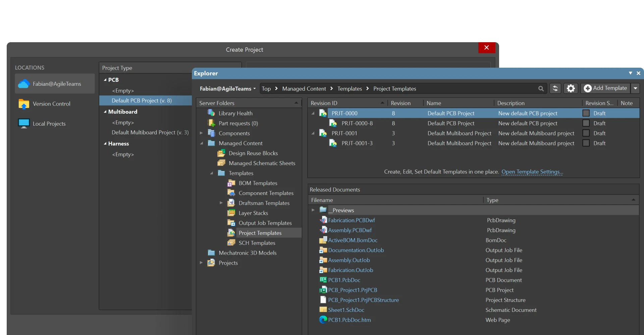Select Mechatronic 3D Models folder
The width and height of the screenshot is (644, 335).
coord(248,253)
